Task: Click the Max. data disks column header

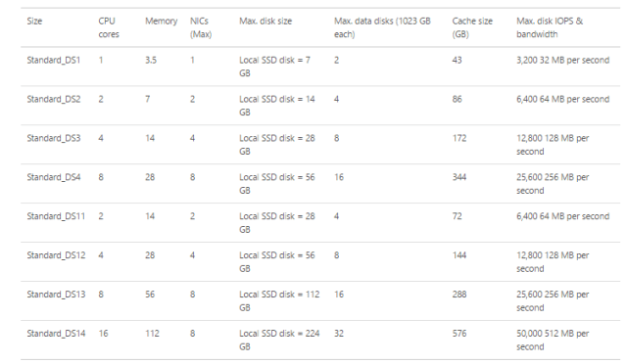Action: point(382,27)
